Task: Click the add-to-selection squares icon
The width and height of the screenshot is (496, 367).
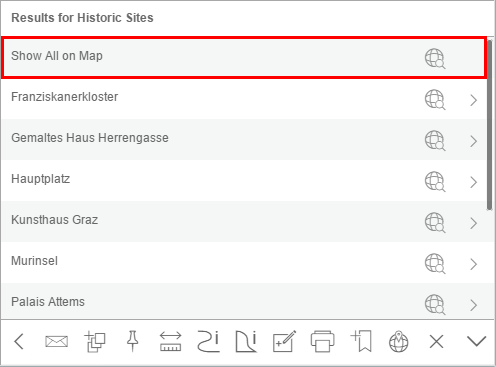Action: pyautogui.click(x=95, y=342)
